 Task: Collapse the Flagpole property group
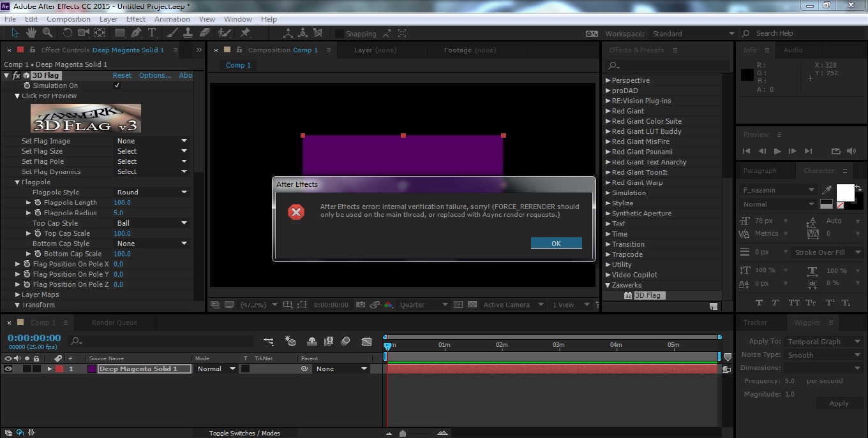pyautogui.click(x=17, y=182)
